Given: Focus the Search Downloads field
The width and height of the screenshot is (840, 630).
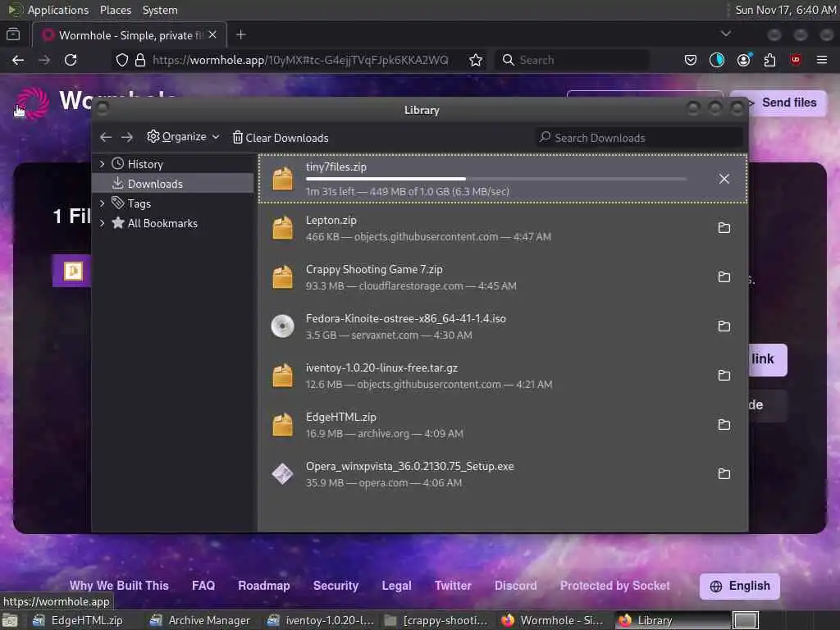Looking at the screenshot, I should click(638, 138).
